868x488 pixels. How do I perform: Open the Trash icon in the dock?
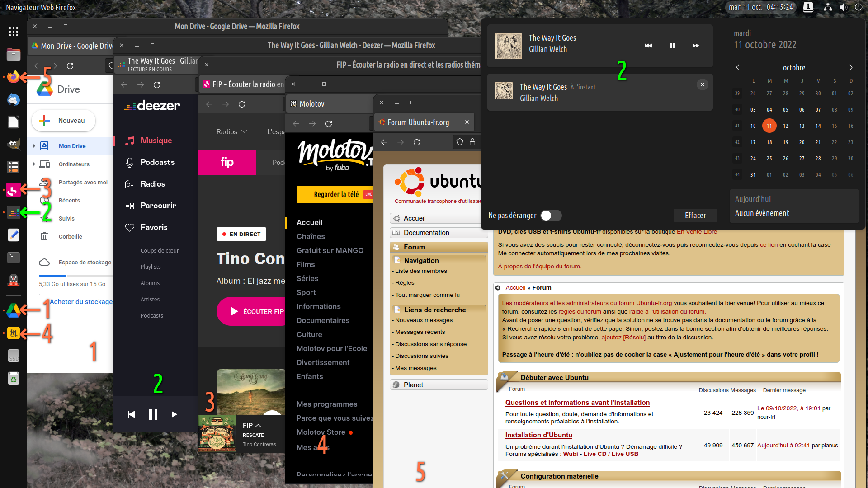click(14, 379)
